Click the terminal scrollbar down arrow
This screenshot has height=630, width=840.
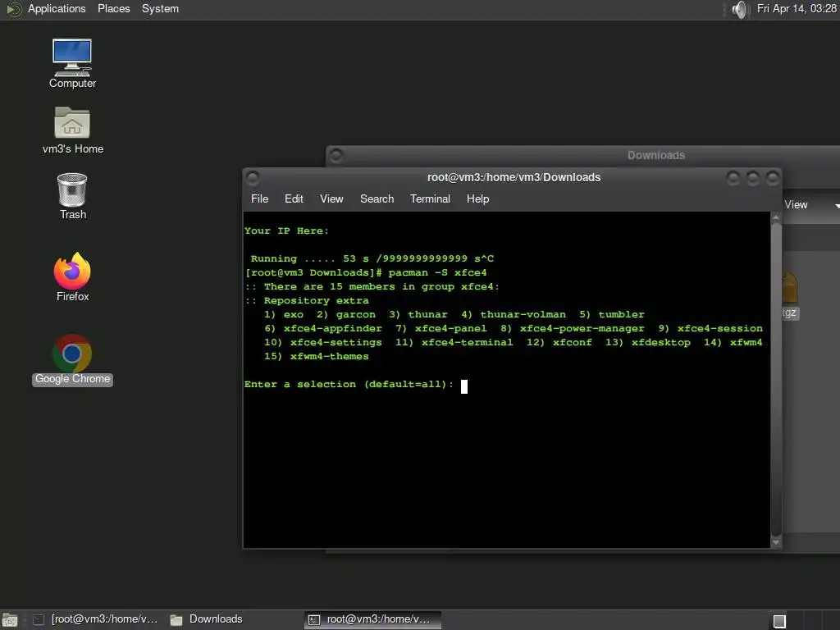click(776, 542)
